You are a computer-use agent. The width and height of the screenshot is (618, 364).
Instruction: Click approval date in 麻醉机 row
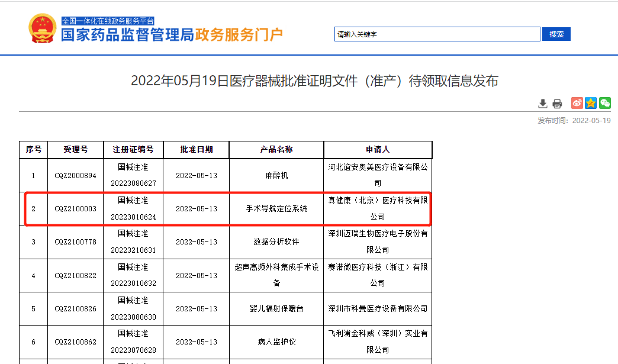pyautogui.click(x=197, y=176)
